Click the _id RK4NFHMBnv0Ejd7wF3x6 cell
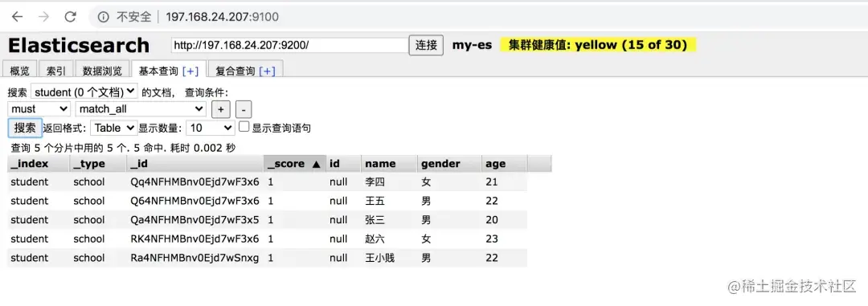This screenshot has height=306, width=868. click(195, 239)
